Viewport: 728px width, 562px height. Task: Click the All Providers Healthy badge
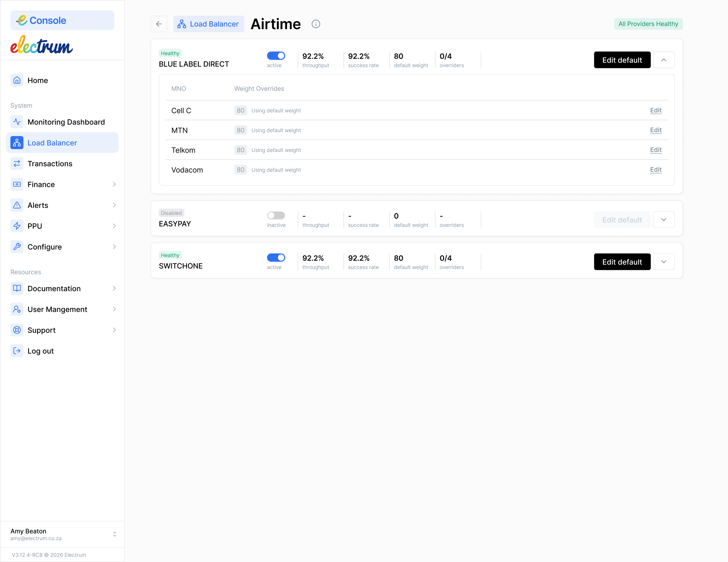(x=648, y=24)
